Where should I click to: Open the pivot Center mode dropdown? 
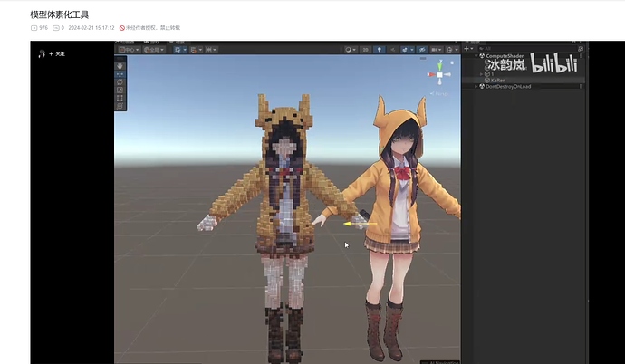click(130, 50)
